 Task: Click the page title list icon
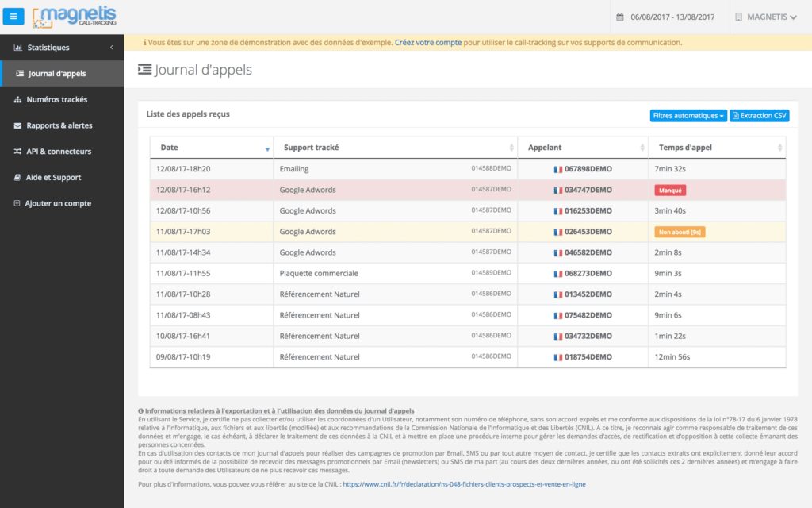tap(144, 69)
